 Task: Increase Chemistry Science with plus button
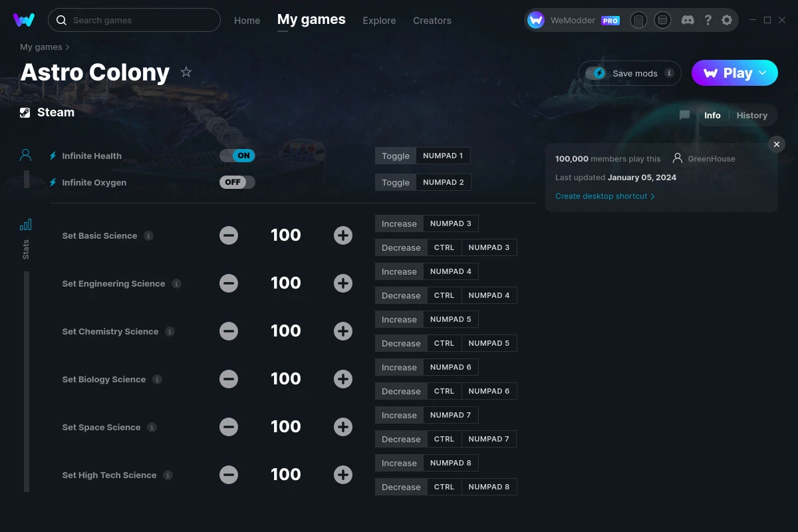pyautogui.click(x=343, y=331)
